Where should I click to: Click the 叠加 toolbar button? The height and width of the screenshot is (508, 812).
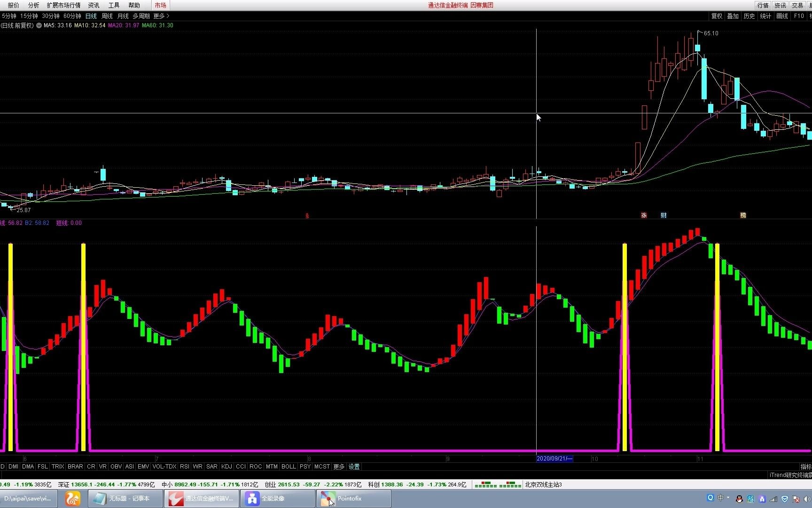coord(733,16)
